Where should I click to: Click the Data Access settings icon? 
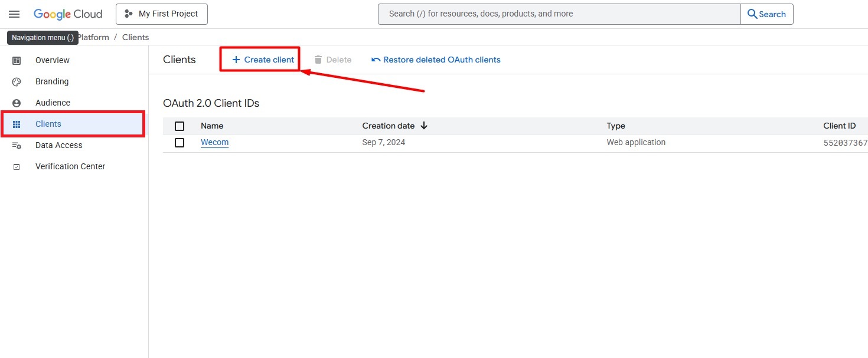[17, 146]
